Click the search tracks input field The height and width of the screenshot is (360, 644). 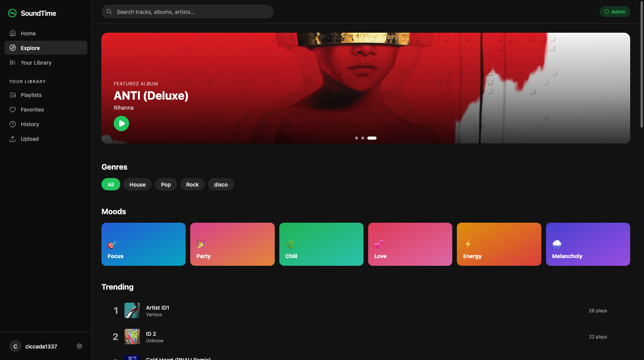point(188,12)
